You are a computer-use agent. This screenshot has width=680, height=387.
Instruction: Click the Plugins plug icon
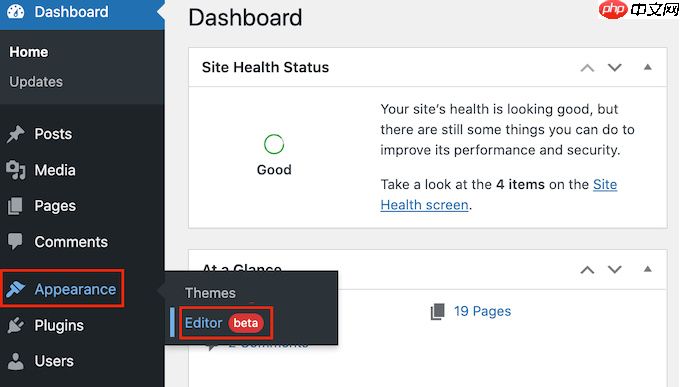coord(16,325)
